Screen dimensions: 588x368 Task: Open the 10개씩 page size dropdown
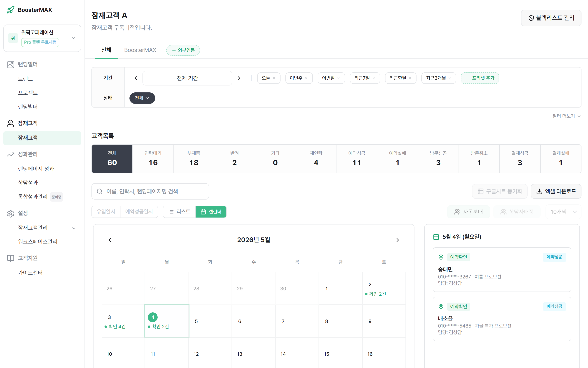[x=563, y=212]
